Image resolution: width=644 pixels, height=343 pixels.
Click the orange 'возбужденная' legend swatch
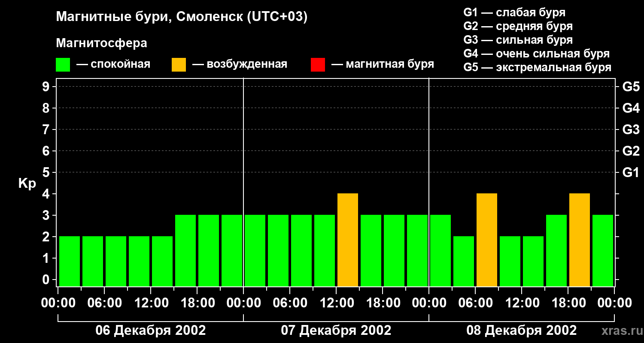tap(179, 65)
